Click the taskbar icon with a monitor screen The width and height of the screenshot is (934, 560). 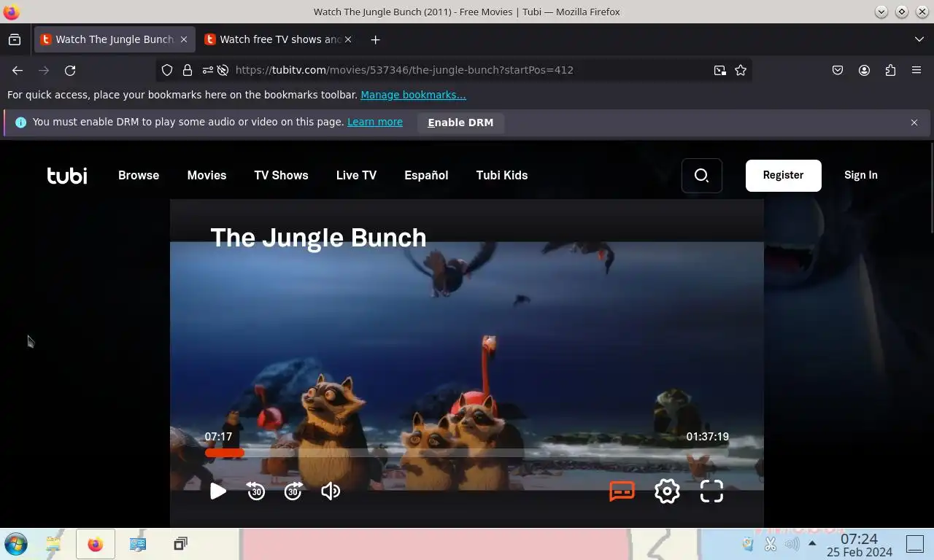click(137, 544)
